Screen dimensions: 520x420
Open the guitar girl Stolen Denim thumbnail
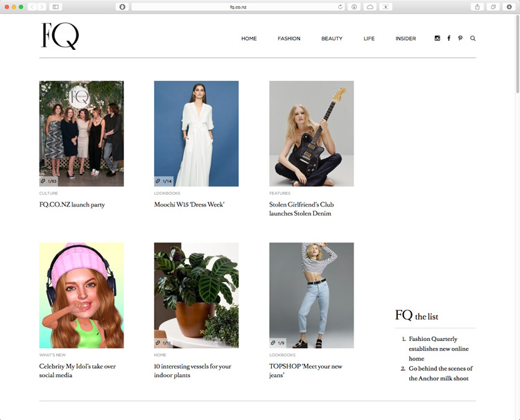click(x=311, y=134)
